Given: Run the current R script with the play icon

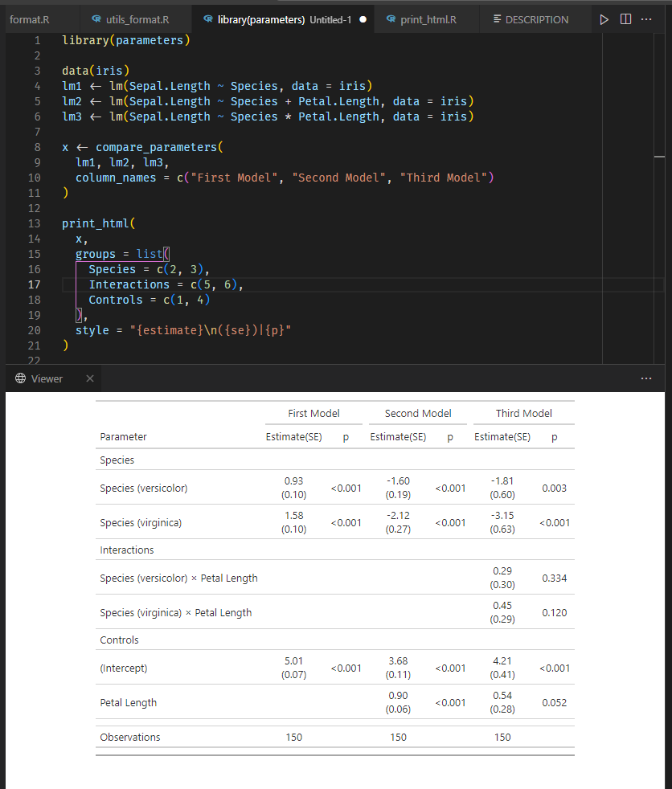Looking at the screenshot, I should pos(604,18).
